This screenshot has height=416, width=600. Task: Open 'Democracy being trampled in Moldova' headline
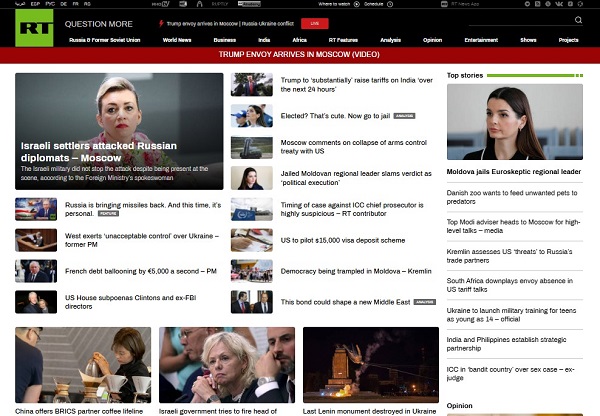pyautogui.click(x=356, y=271)
